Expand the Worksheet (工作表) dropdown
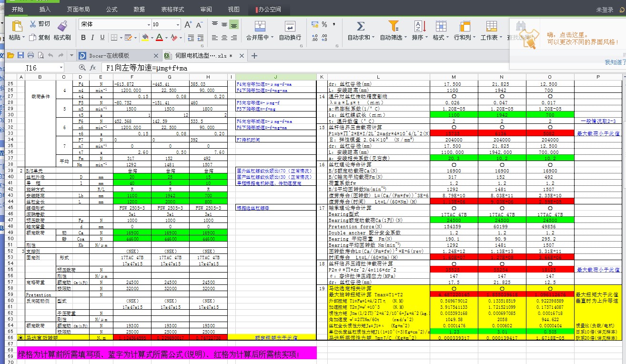The height and width of the screenshot is (364, 626). (x=500, y=38)
